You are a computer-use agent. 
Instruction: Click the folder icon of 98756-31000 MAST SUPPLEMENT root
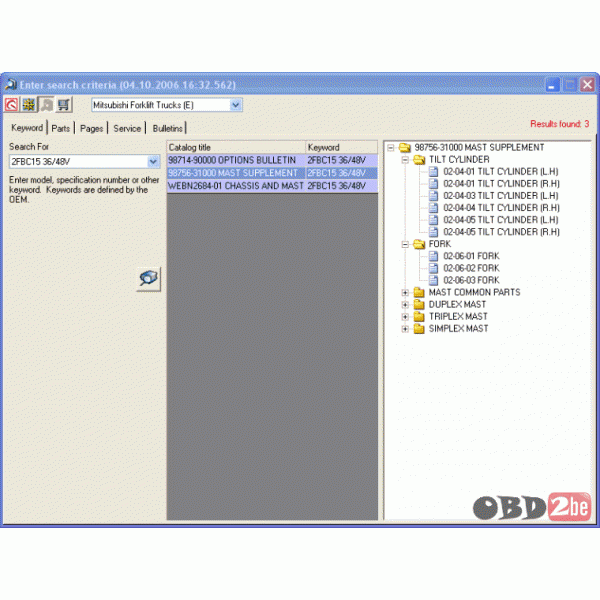pos(404,148)
